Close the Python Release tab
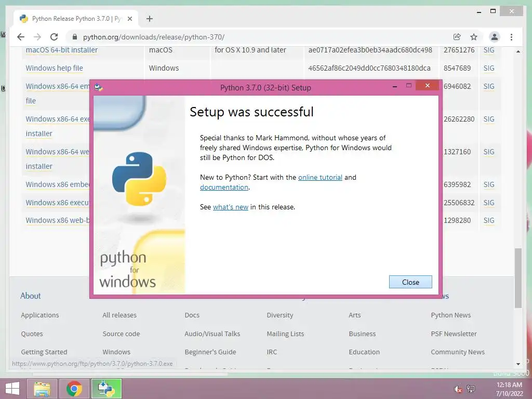The width and height of the screenshot is (532, 399). coord(129,19)
